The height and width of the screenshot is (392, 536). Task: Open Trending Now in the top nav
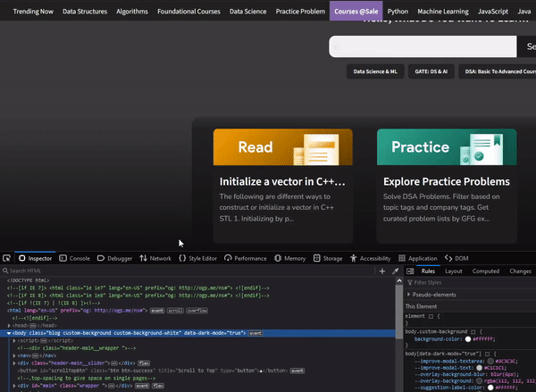point(33,12)
